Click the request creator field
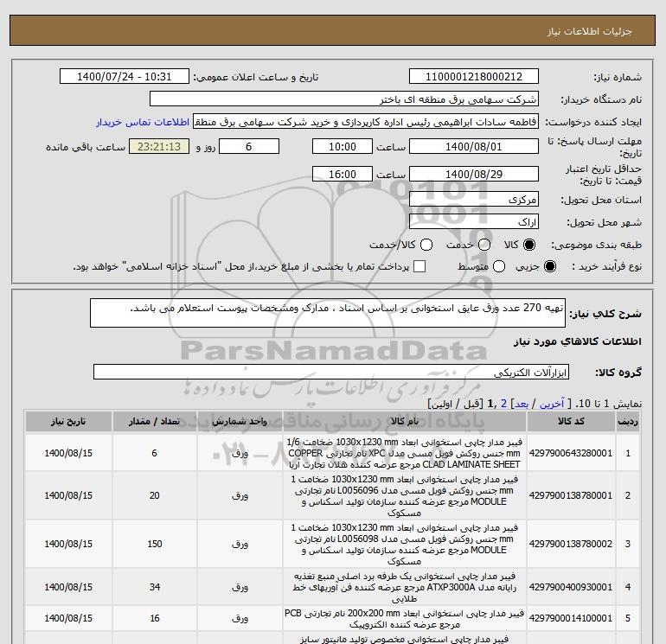This screenshot has height=644, width=666. (366, 122)
